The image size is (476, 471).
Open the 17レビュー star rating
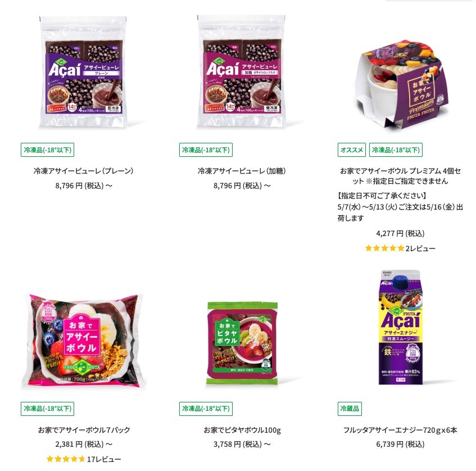(84, 459)
